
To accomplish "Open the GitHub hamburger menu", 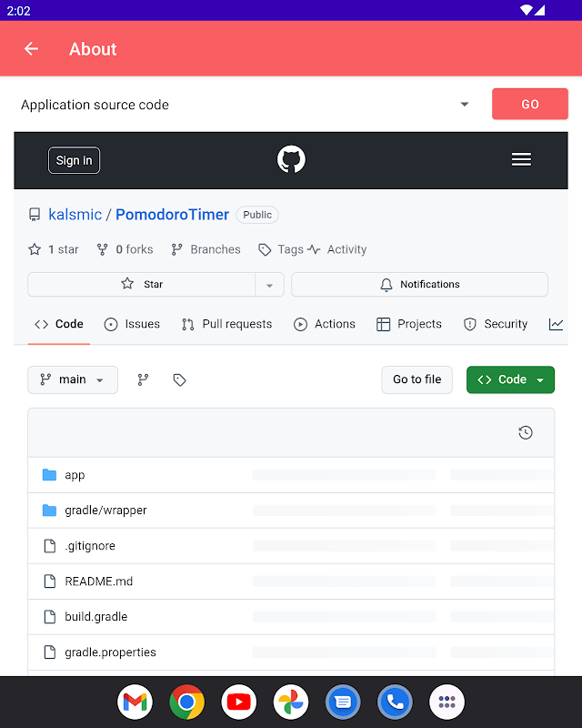I will coord(521,160).
